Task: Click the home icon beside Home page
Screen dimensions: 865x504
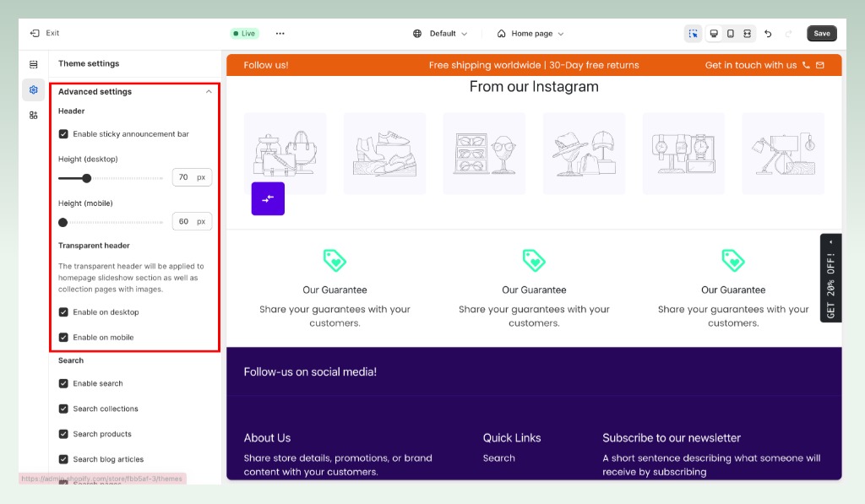Action: click(x=502, y=34)
